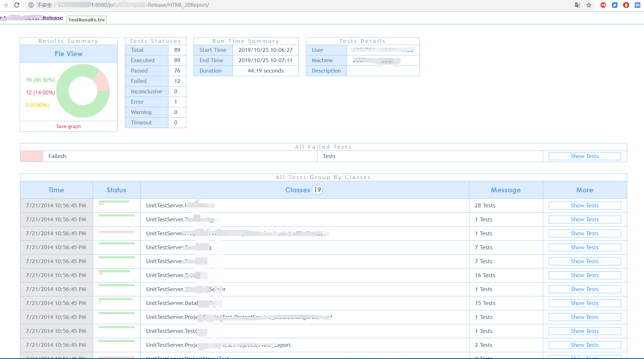Open the blue JH extension icon

point(638,5)
